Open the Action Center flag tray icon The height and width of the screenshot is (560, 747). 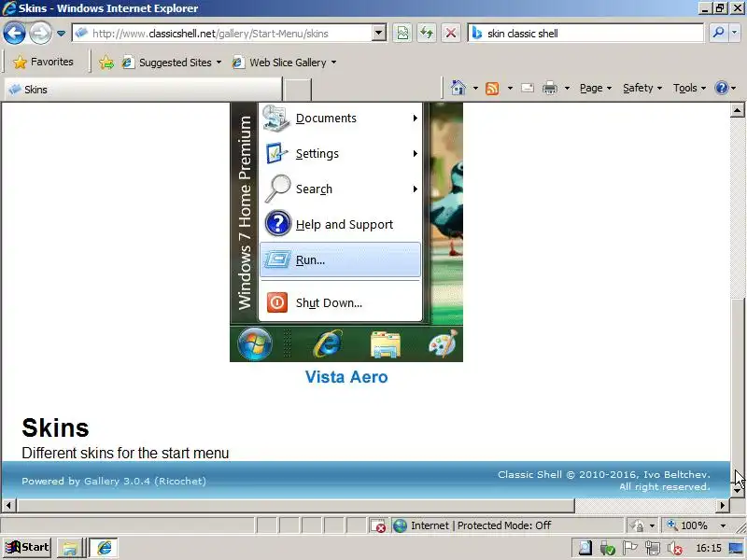[629, 548]
